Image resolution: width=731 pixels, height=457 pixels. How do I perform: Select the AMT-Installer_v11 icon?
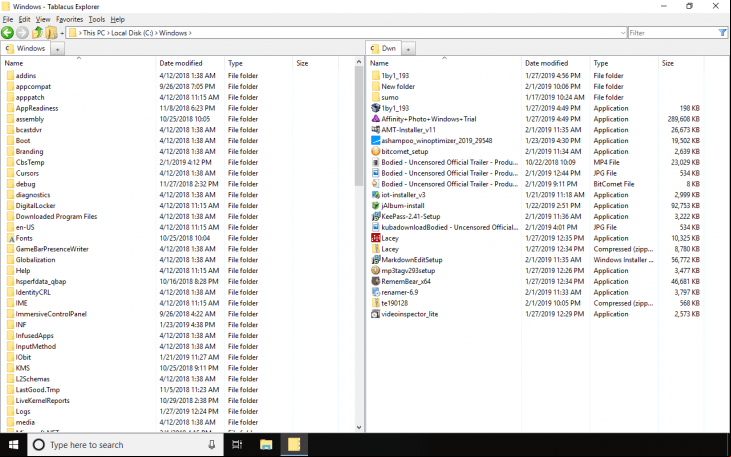click(x=375, y=130)
